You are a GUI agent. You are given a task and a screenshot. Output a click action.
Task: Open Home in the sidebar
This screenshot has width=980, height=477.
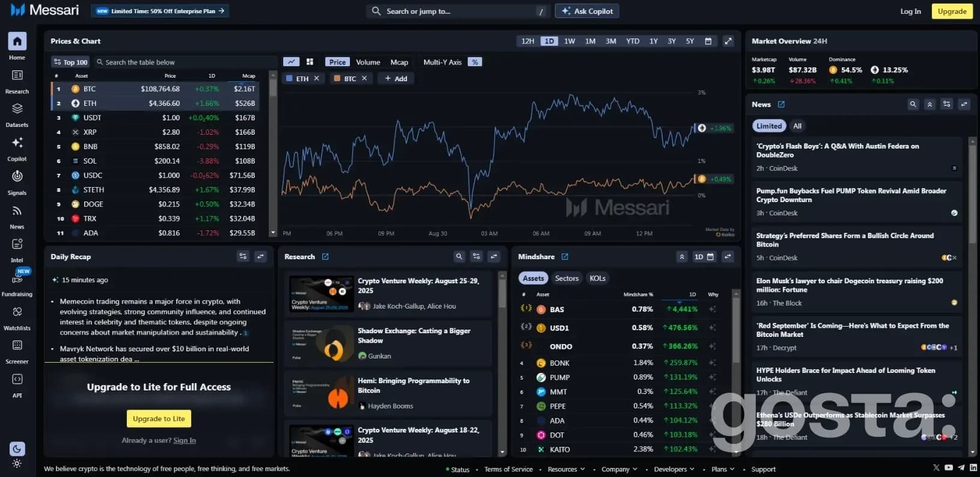(17, 46)
